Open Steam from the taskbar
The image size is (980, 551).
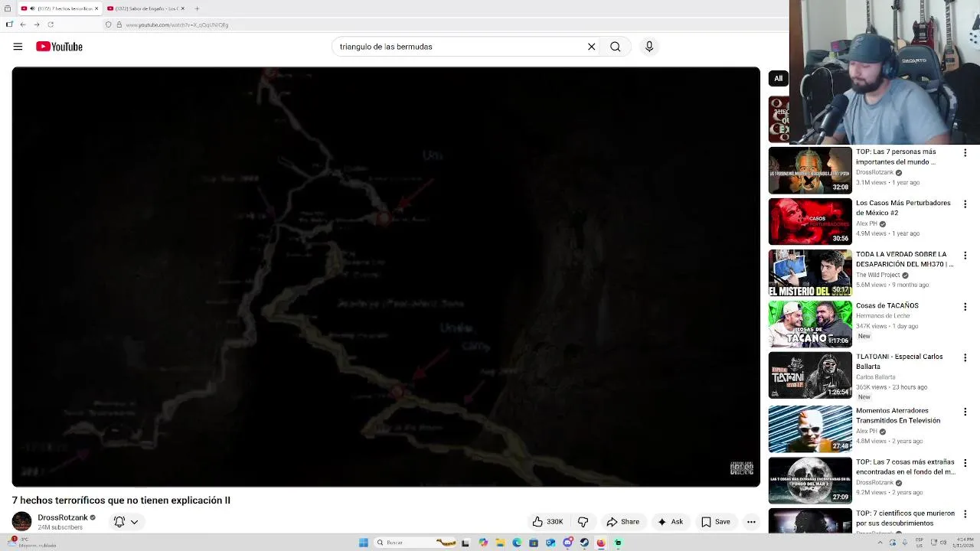[584, 543]
